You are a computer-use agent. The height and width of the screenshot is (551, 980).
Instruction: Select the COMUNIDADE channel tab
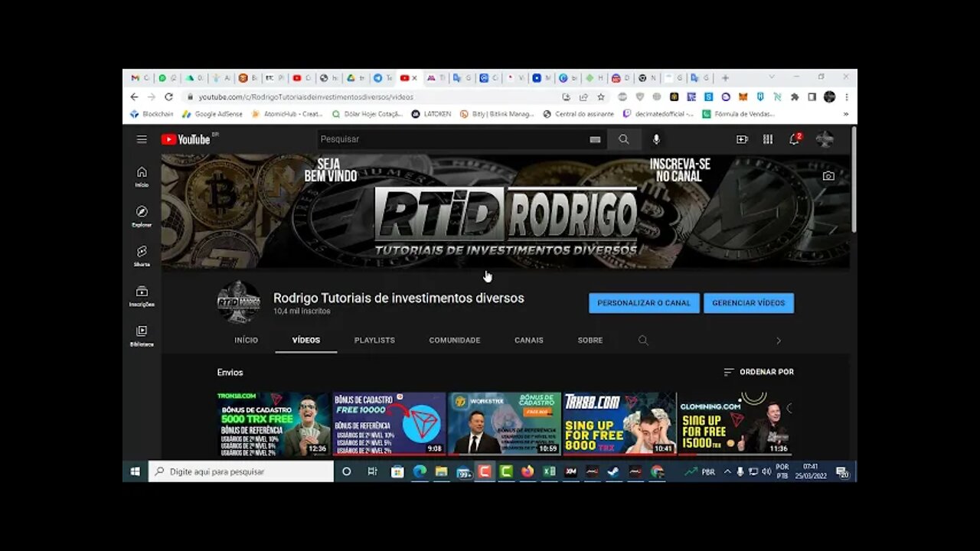[x=455, y=341]
